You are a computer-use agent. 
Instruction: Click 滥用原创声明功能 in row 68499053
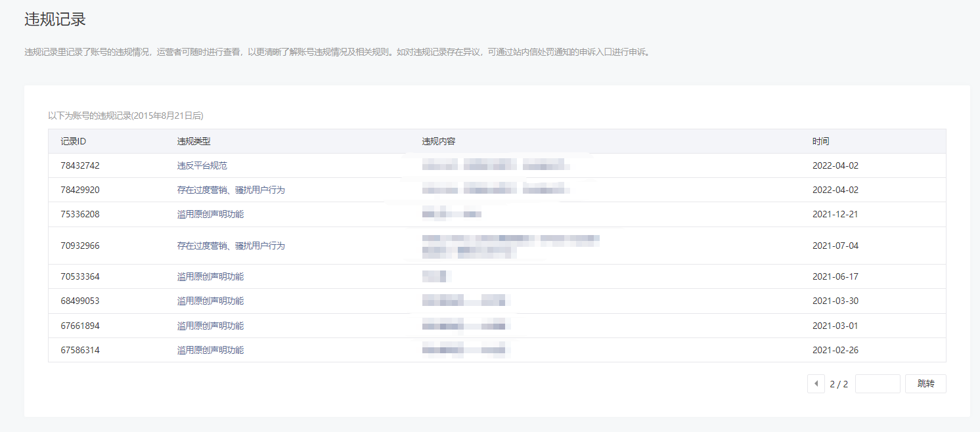pos(210,301)
